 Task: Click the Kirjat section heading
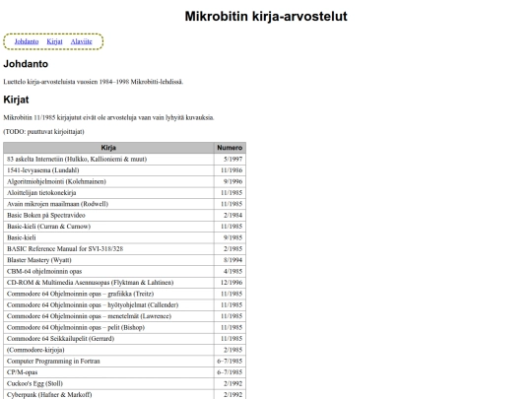tap(16, 100)
